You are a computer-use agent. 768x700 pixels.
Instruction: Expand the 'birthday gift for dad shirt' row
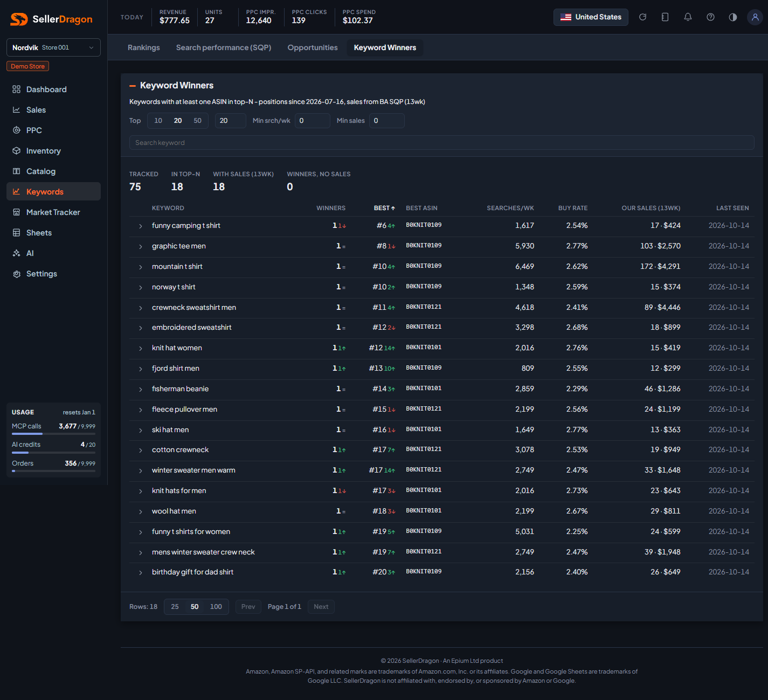pos(141,573)
